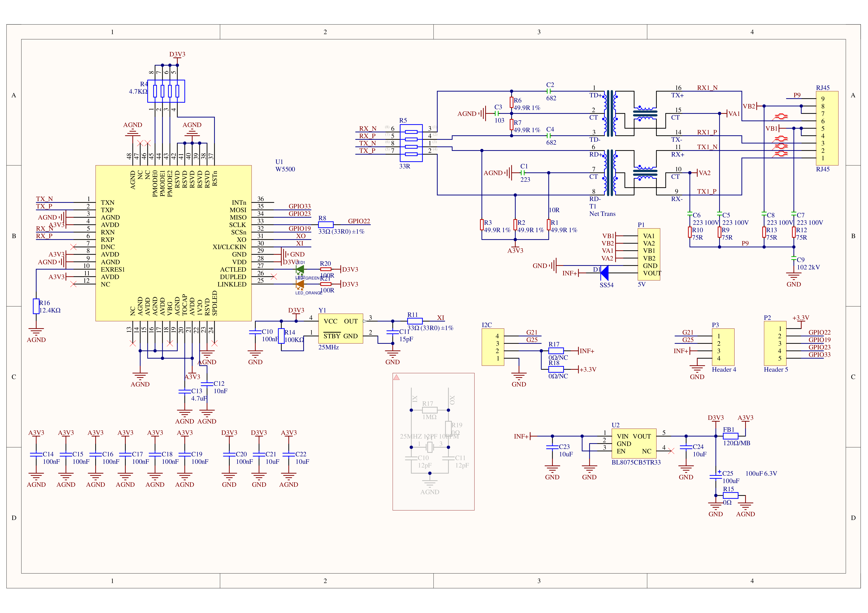The width and height of the screenshot is (868, 613).
Task: Click the FB1 ferrite bead symbol
Action: click(x=730, y=436)
